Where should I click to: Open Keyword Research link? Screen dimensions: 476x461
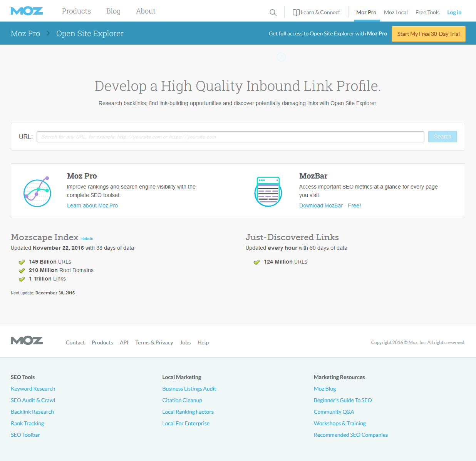33,389
